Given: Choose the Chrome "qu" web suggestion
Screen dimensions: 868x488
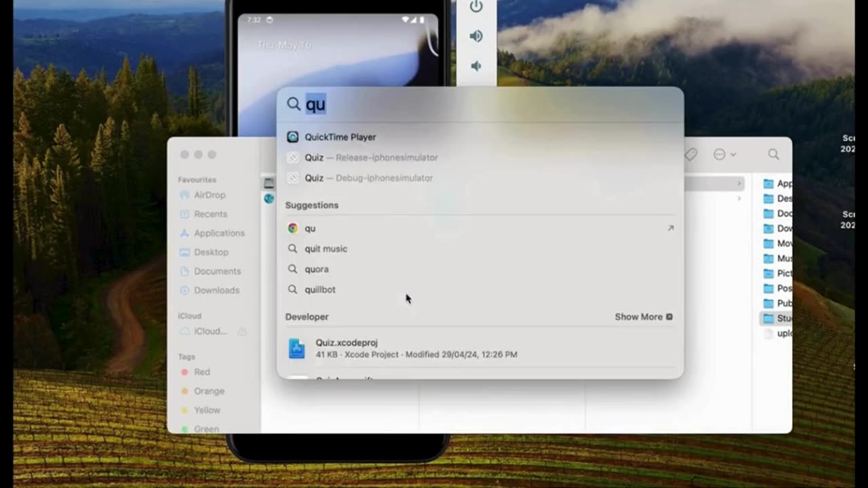Looking at the screenshot, I should click(x=480, y=228).
